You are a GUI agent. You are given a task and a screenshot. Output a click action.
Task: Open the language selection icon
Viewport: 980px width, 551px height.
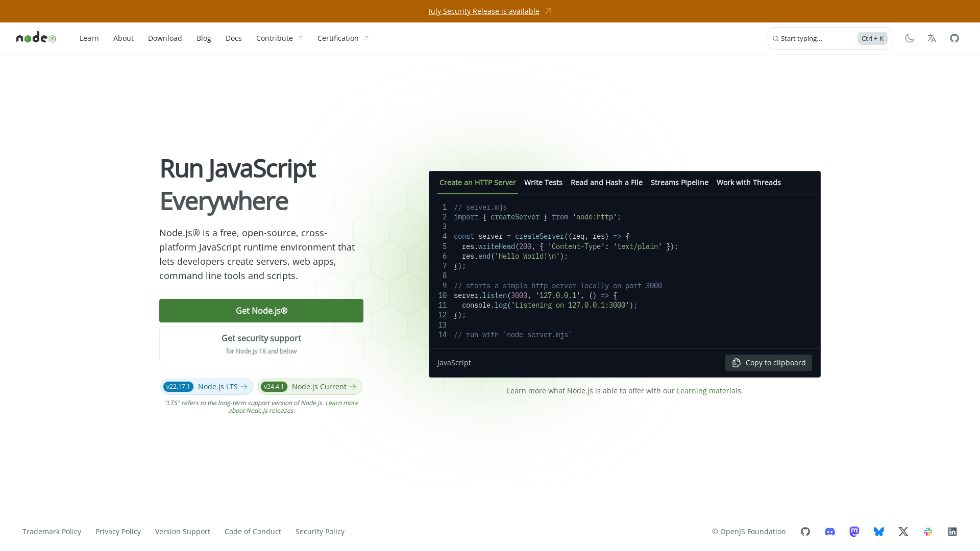pyautogui.click(x=932, y=38)
